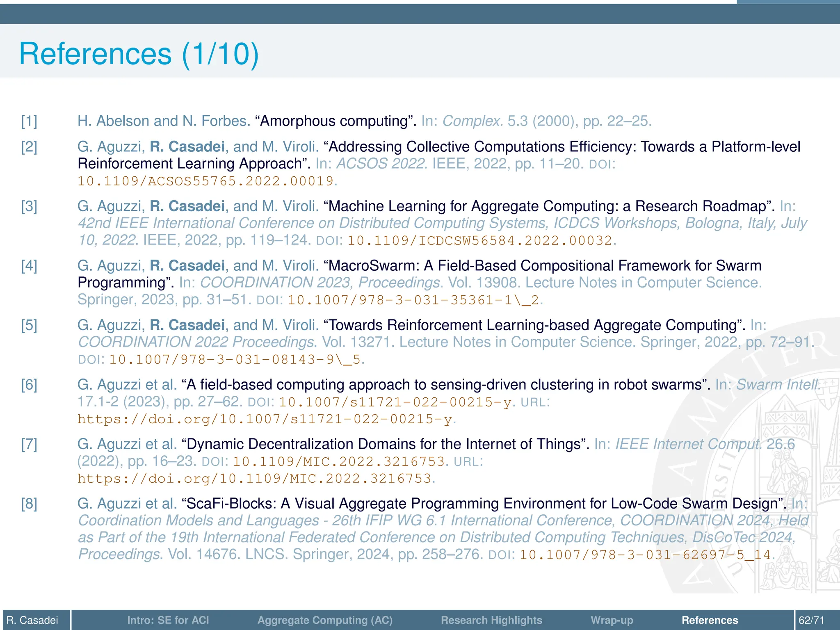Jump to Research Highlights section
This screenshot has width=840, height=630.
coord(491,620)
